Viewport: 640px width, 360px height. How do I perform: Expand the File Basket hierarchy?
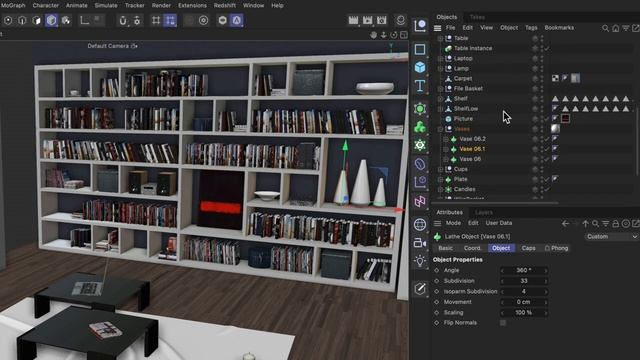pos(440,89)
